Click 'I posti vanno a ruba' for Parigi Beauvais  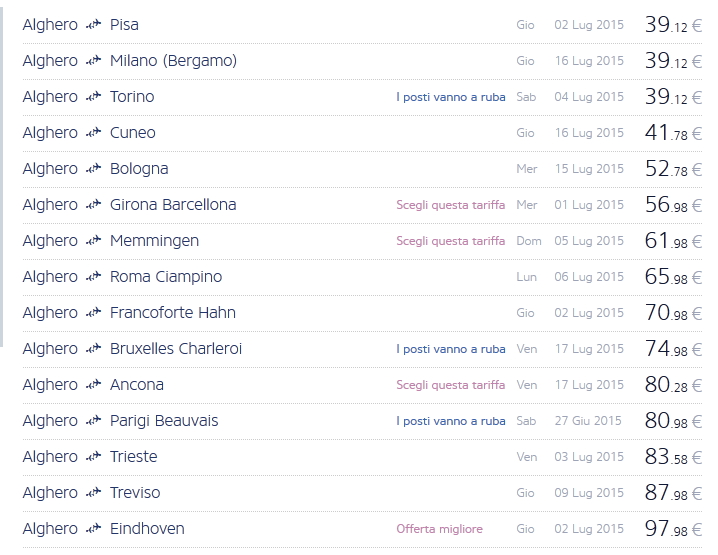[x=450, y=421]
